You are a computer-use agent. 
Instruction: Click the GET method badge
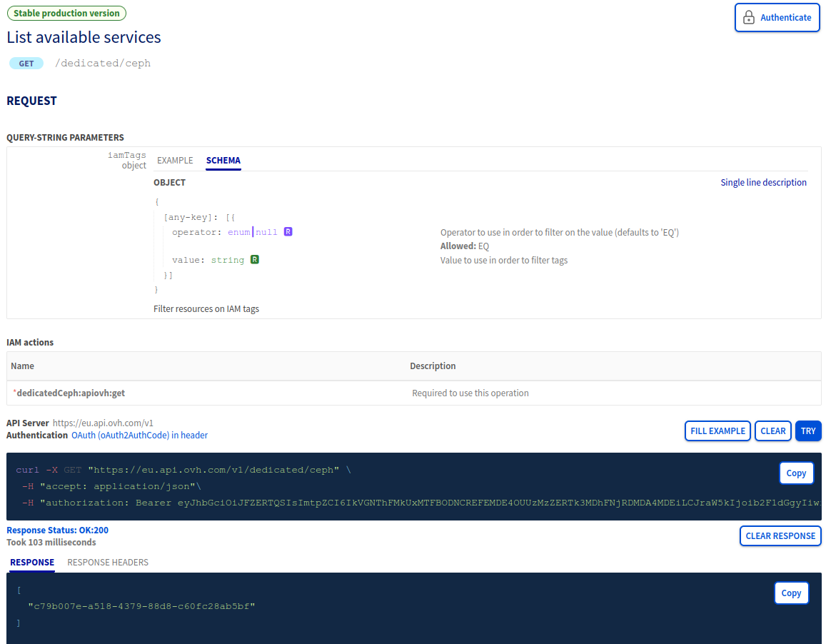(x=26, y=63)
